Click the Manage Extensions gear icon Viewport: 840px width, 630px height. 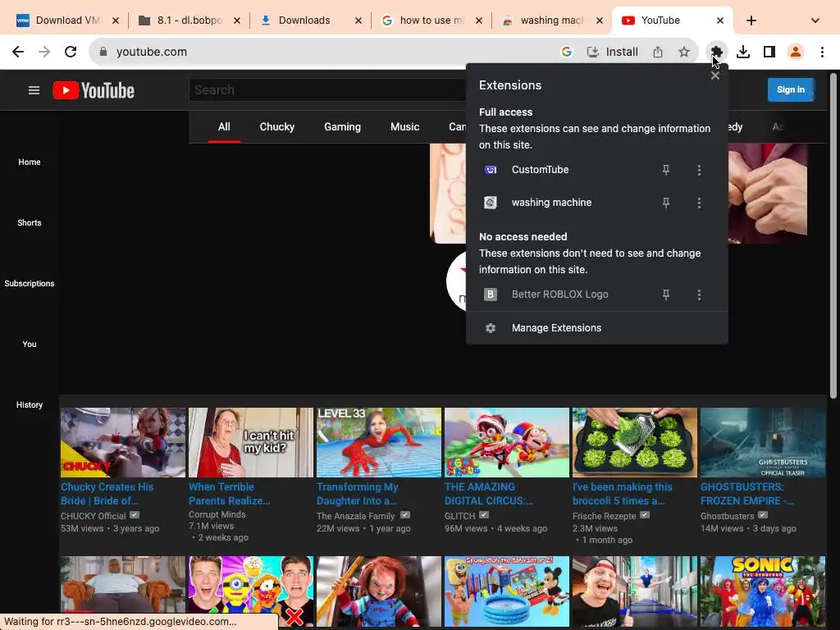[491, 328]
